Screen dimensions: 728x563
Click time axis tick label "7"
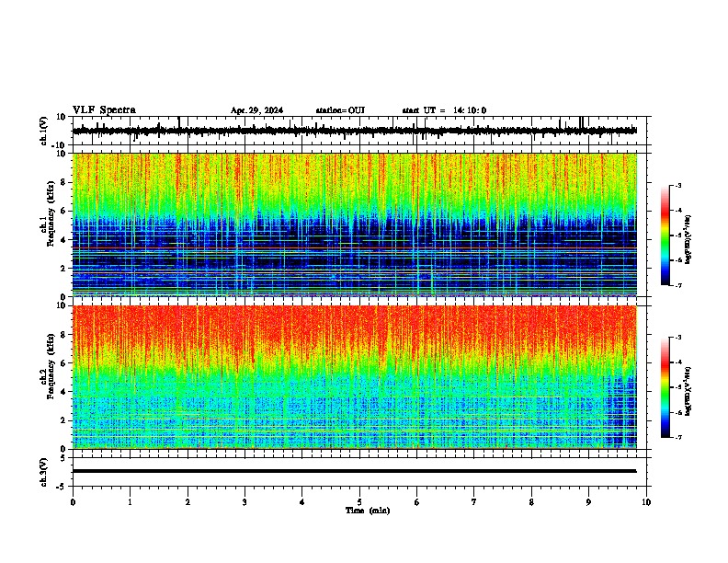click(x=474, y=502)
